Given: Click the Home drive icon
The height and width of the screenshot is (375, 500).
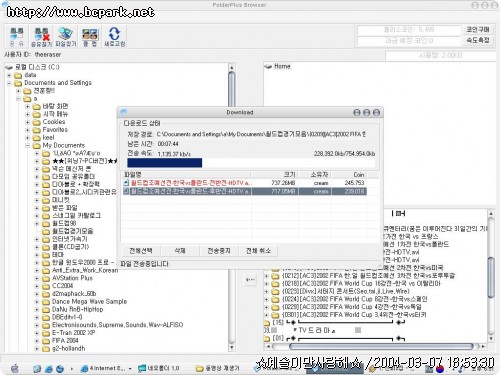Looking at the screenshot, I should pos(268,67).
